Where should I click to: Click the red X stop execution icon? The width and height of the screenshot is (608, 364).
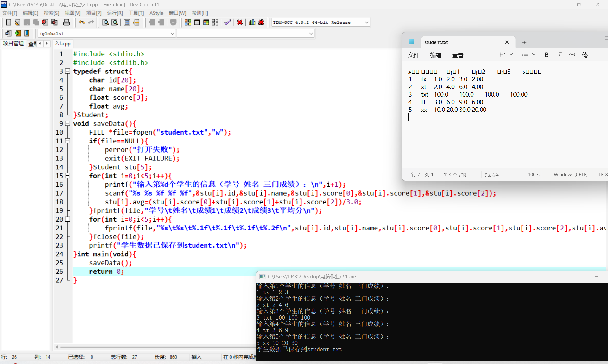(x=240, y=22)
